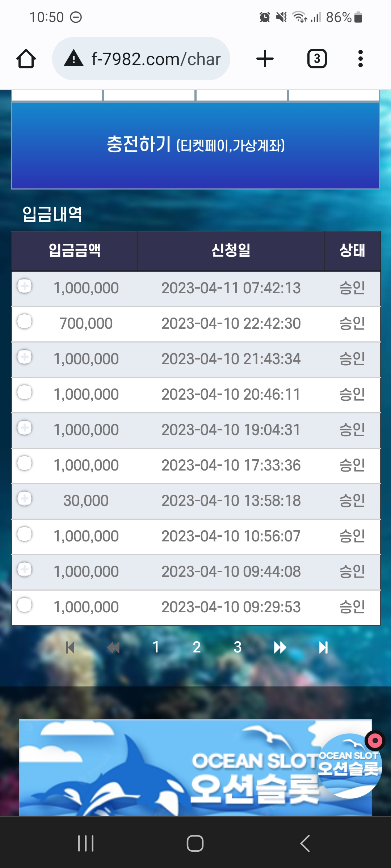Go to next page with double arrow
Screen dimensions: 391x868
(280, 647)
